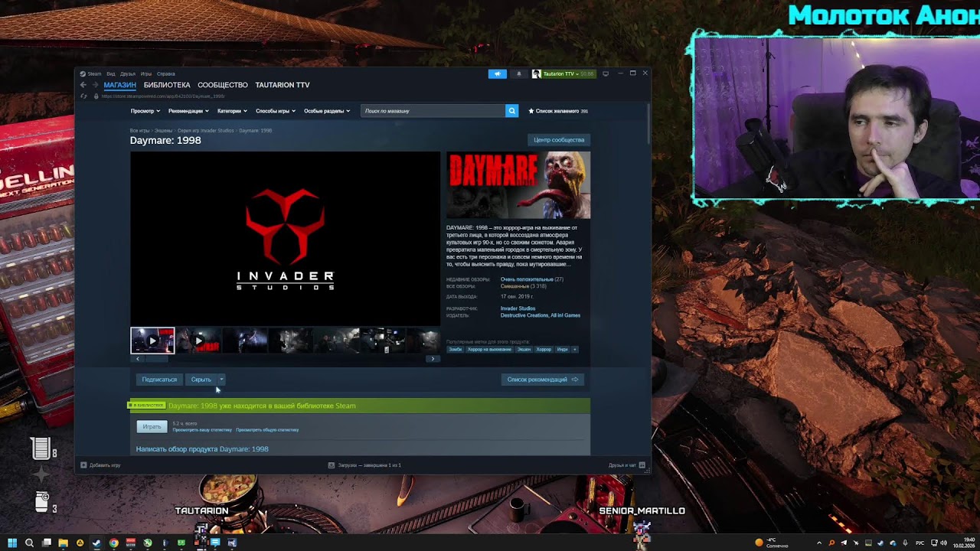The height and width of the screenshot is (551, 980).
Task: Open the Список рекомендаций button
Action: [542, 380]
